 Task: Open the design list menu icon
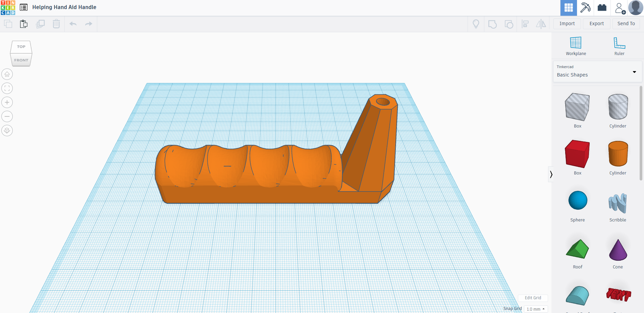[x=23, y=7]
